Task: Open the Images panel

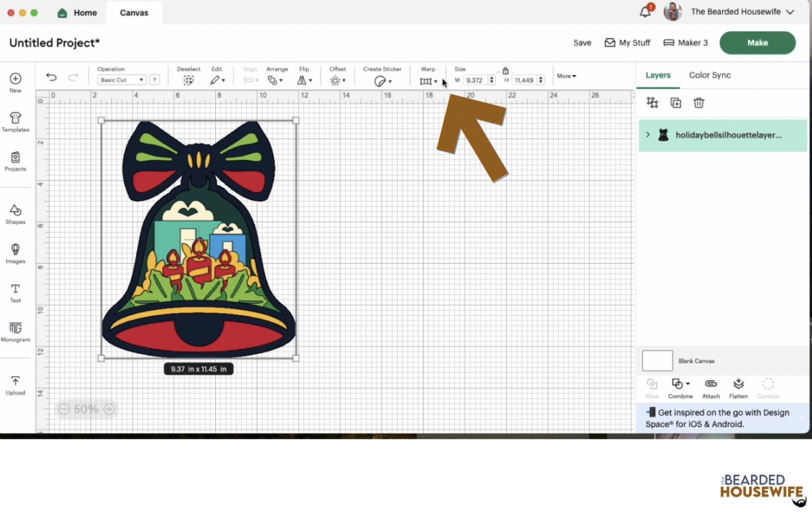Action: pos(15,253)
